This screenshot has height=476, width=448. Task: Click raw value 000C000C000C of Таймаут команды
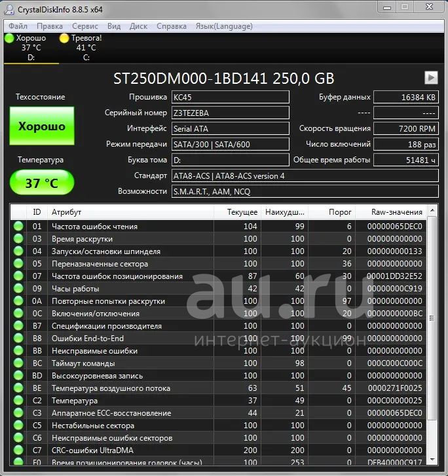(x=394, y=363)
